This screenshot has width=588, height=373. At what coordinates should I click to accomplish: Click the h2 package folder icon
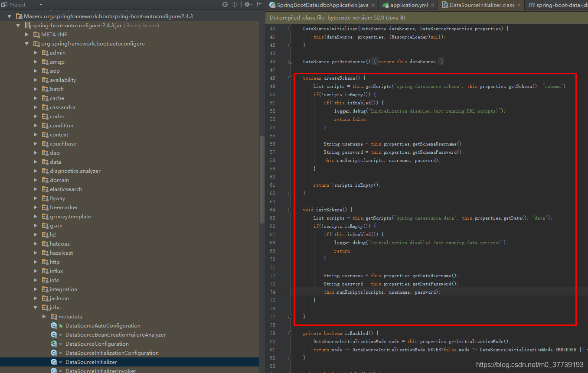[x=45, y=235]
